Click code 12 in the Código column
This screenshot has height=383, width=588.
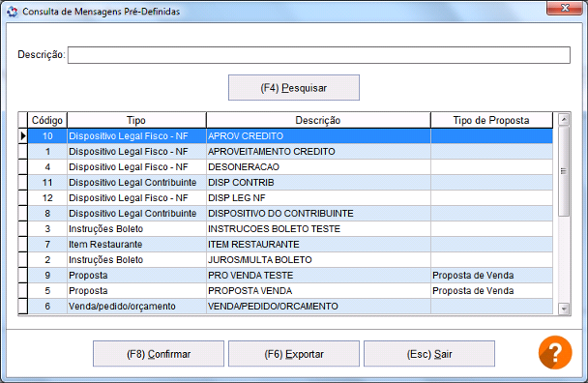click(x=47, y=197)
